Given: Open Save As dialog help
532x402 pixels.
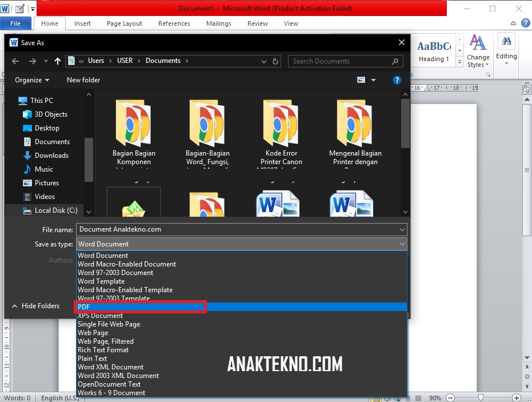Looking at the screenshot, I should coord(397,80).
